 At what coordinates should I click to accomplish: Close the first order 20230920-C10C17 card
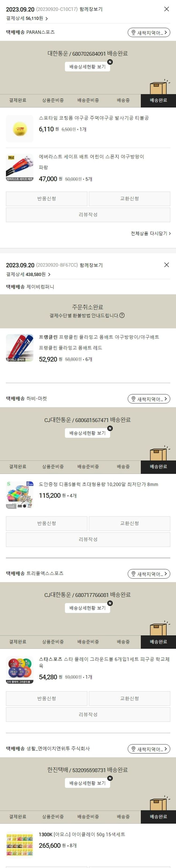point(167,9)
